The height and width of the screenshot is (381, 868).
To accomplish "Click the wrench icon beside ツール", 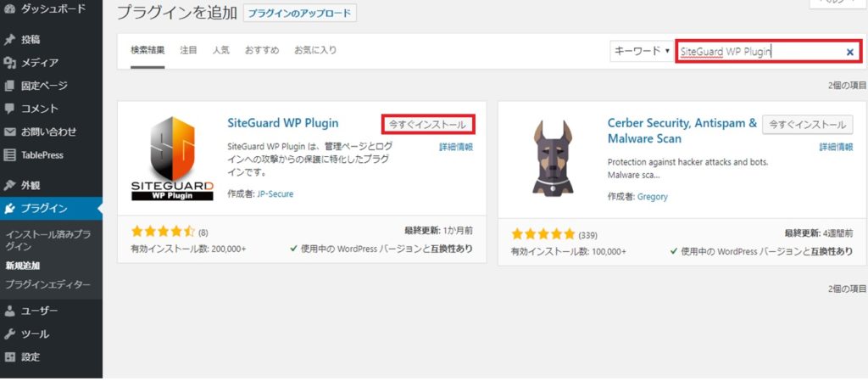I will pyautogui.click(x=9, y=334).
